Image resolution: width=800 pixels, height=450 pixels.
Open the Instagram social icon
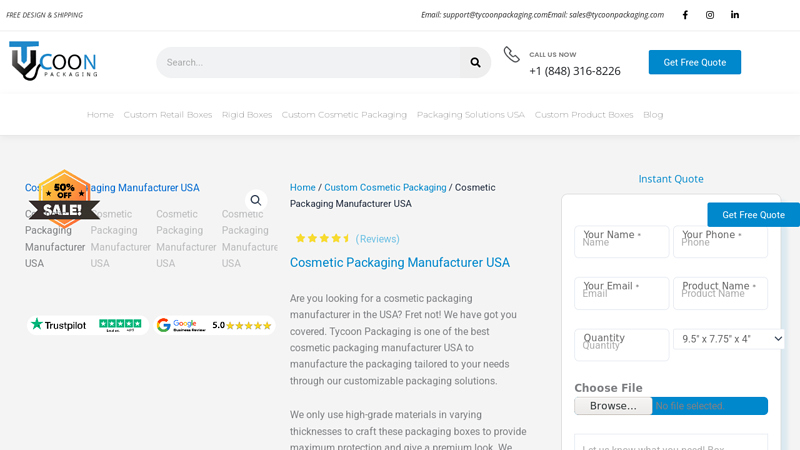[x=710, y=15]
